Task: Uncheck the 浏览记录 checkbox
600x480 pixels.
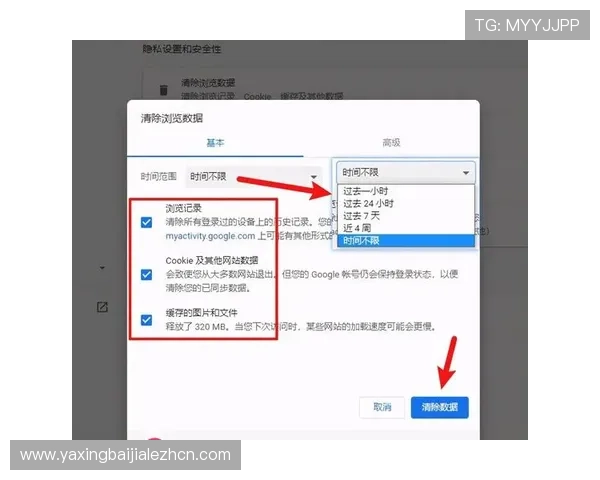Action: point(147,222)
